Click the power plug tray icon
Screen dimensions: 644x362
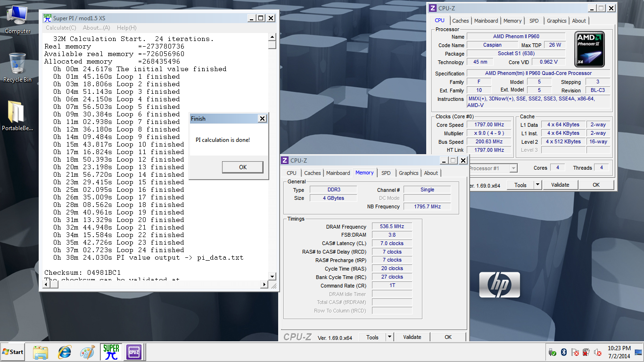[x=586, y=352]
